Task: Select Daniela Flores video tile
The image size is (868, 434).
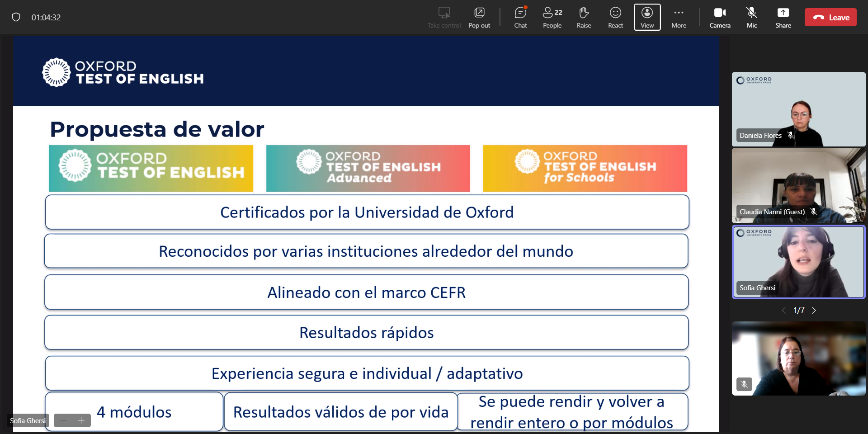Action: (x=798, y=109)
